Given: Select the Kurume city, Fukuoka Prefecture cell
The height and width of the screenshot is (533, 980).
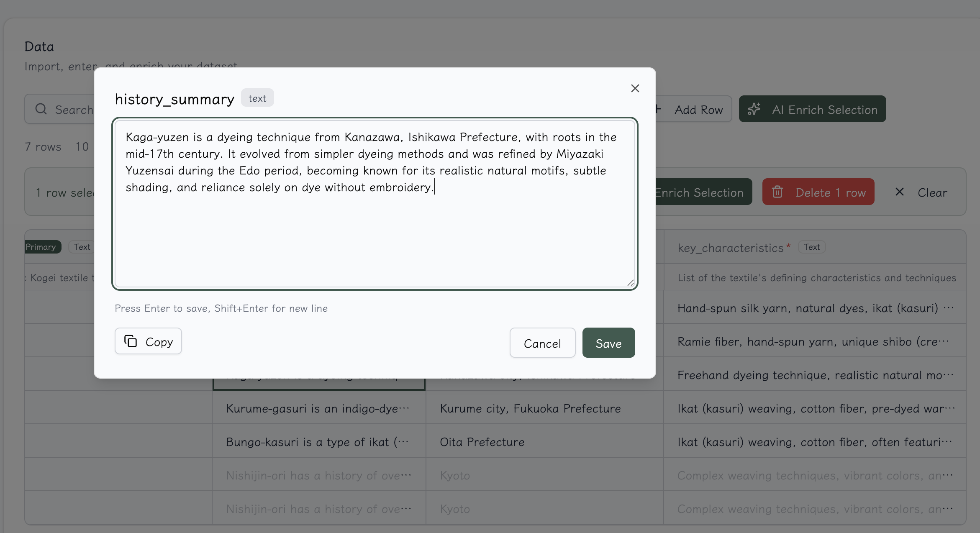Looking at the screenshot, I should [530, 408].
